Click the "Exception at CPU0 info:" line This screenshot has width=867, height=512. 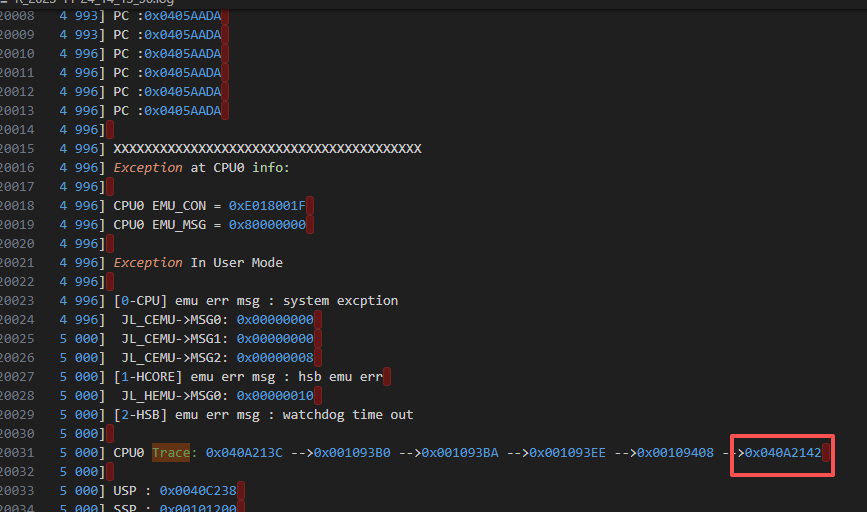tap(201, 168)
